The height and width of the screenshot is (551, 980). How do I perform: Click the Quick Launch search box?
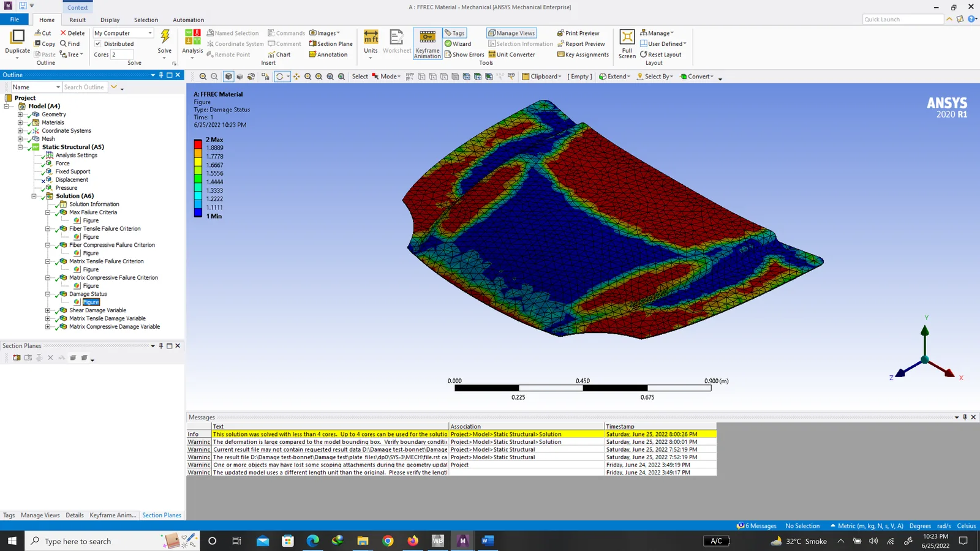coord(903,19)
